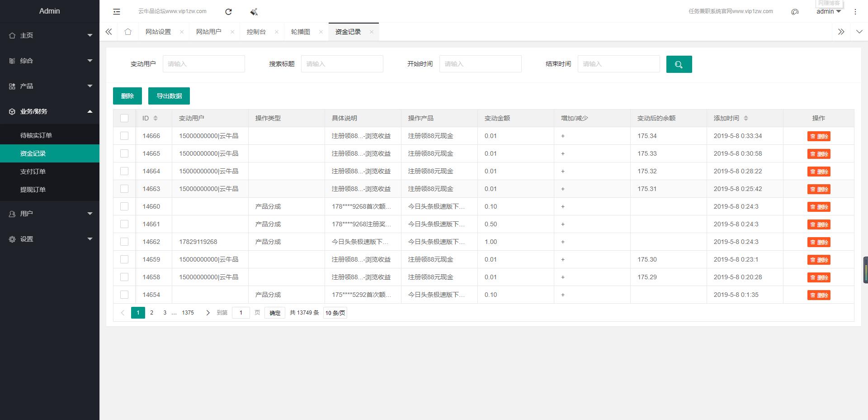Open 提现订单 in sidebar
Image resolution: width=868 pixels, height=420 pixels.
[x=50, y=190]
